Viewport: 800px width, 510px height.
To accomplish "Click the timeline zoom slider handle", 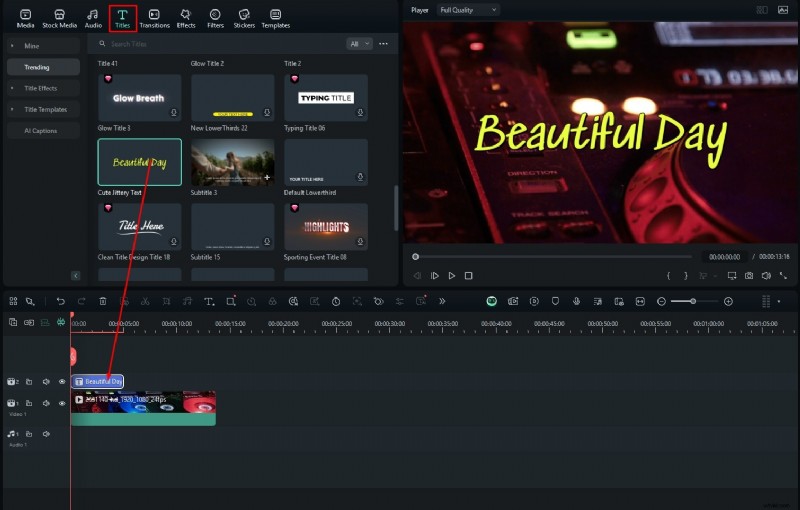I will (692, 301).
